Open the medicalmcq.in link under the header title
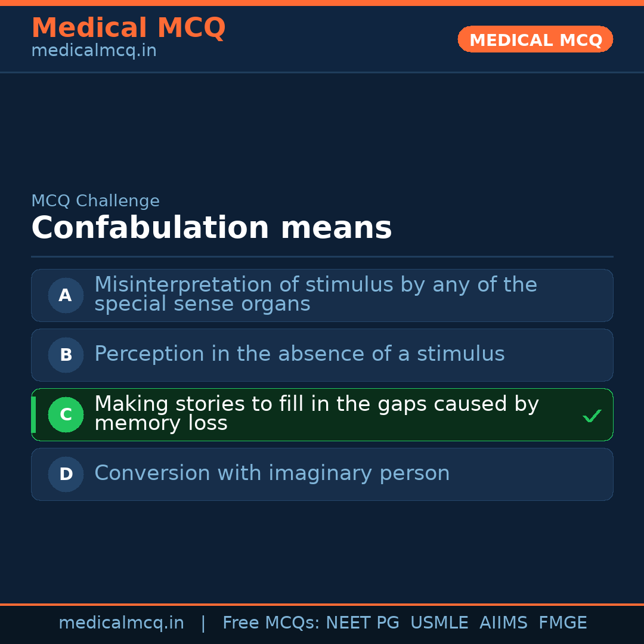Image resolution: width=644 pixels, height=644 pixels. pos(94,51)
